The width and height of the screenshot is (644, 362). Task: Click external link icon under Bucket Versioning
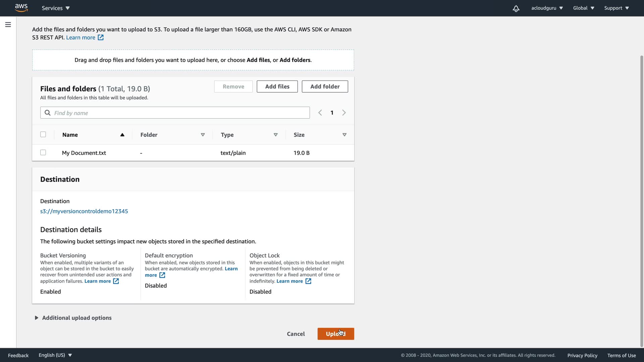coord(116,281)
